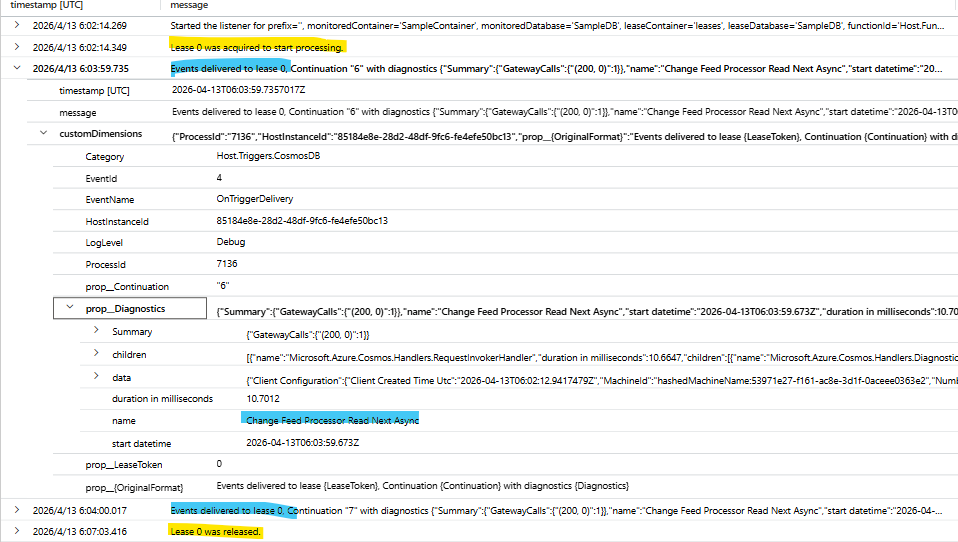Image resolution: width=958 pixels, height=542 pixels.
Task: Click the highlighted Change Feed Processor name value
Action: click(332, 421)
